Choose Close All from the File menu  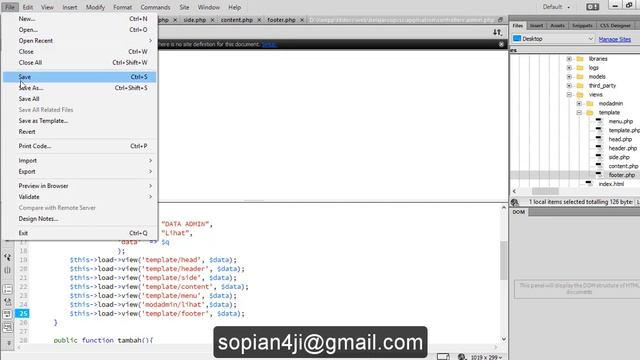click(x=80, y=62)
